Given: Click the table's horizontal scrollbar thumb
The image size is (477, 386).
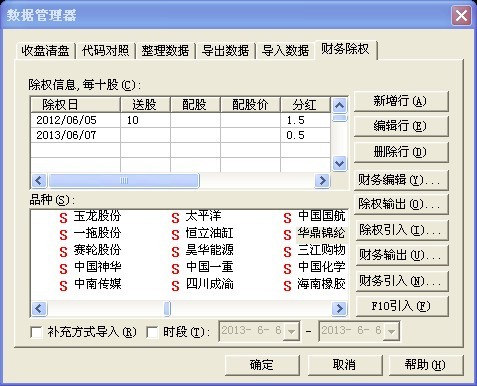Looking at the screenshot, I should [x=124, y=180].
